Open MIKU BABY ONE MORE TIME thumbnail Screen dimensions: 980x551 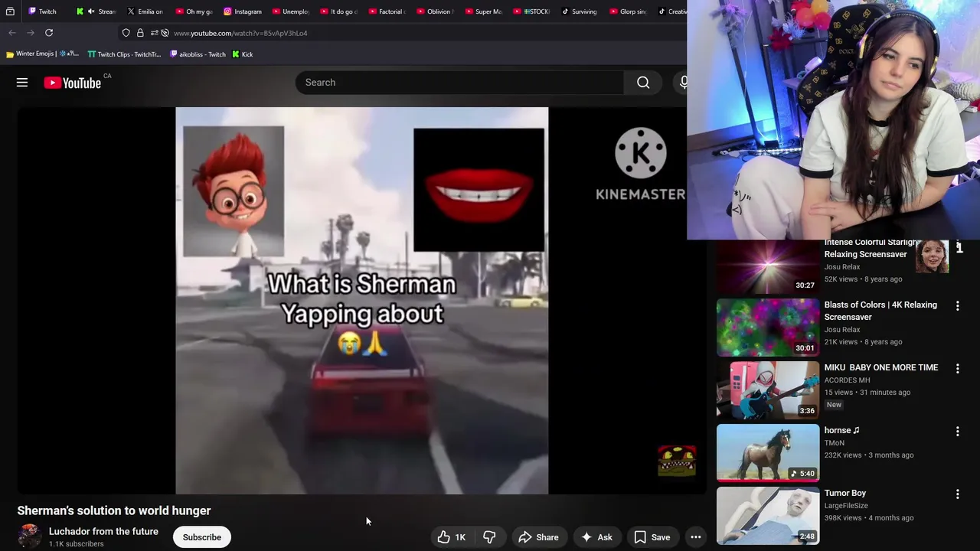pos(768,390)
